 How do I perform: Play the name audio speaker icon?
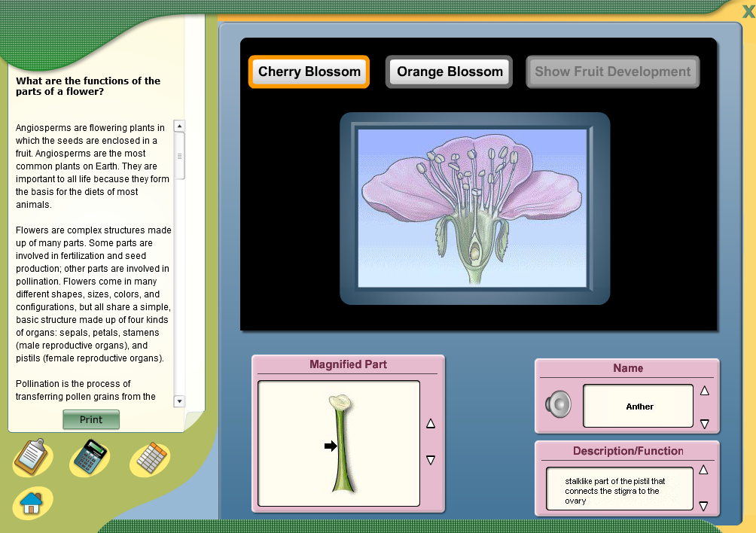point(558,404)
